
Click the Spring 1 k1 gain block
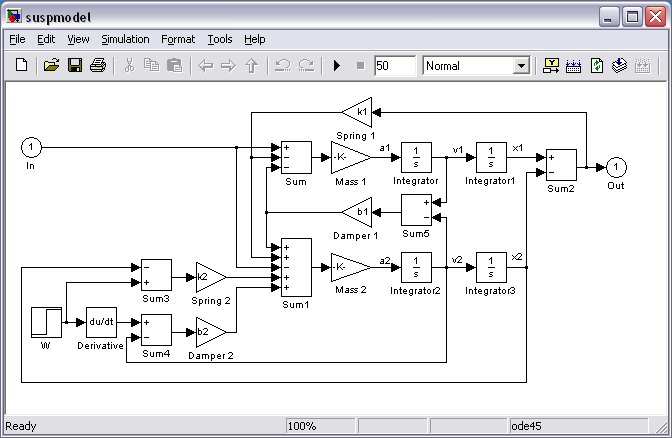click(x=357, y=111)
